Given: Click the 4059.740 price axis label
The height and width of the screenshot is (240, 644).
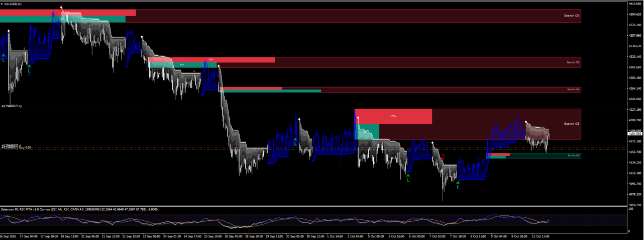Looking at the screenshot, I should [x=635, y=205].
